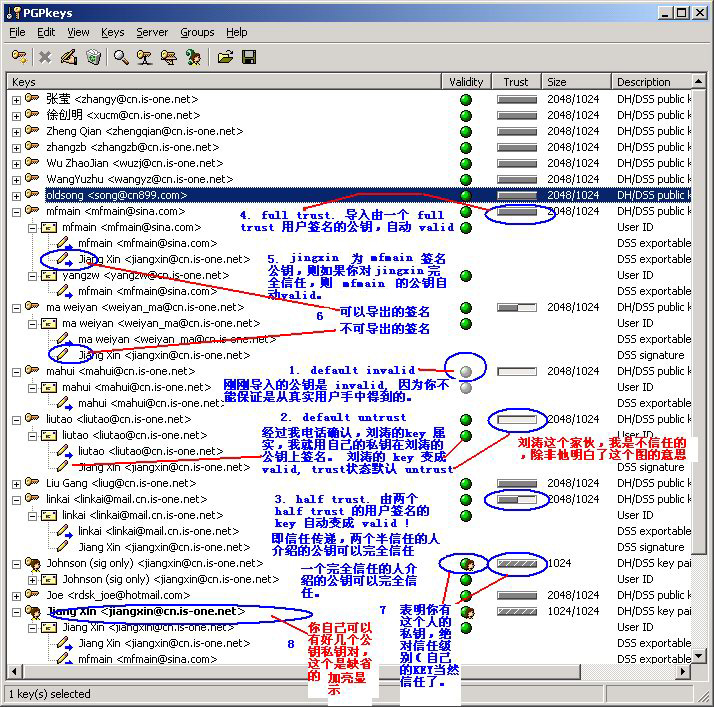Image resolution: width=714 pixels, height=707 pixels.
Task: Select the bold default key Jiang Xin row
Action: 351,611
